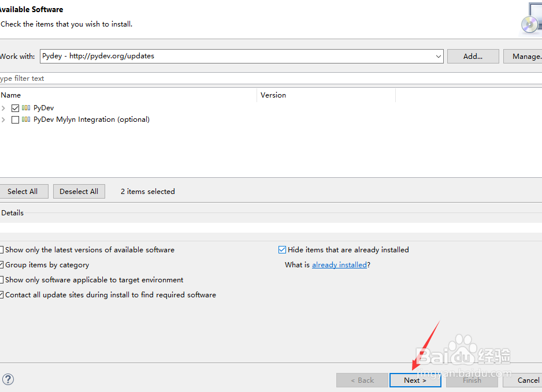Click the help question mark icon

[x=8, y=379]
